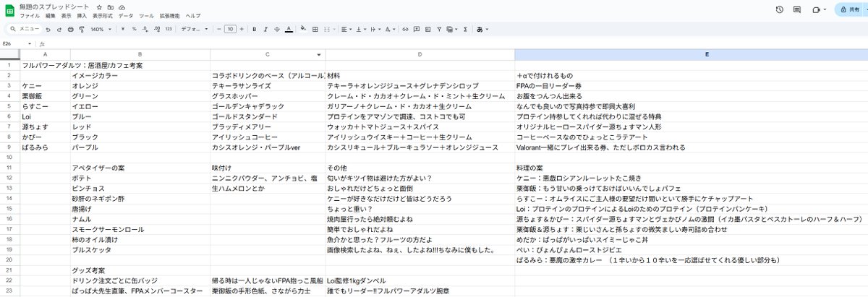Open the column C header dropdown arrow
Image resolution: width=868 pixels, height=297 pixels.
[x=319, y=54]
